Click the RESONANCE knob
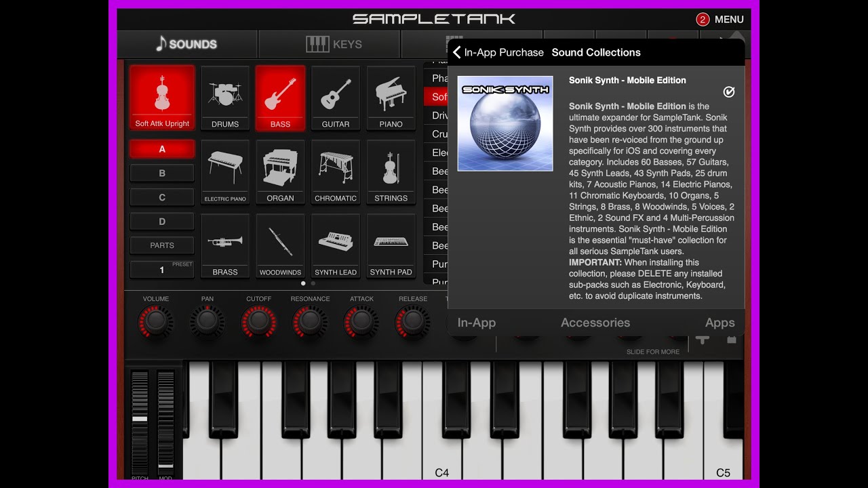This screenshot has height=488, width=868. [310, 321]
